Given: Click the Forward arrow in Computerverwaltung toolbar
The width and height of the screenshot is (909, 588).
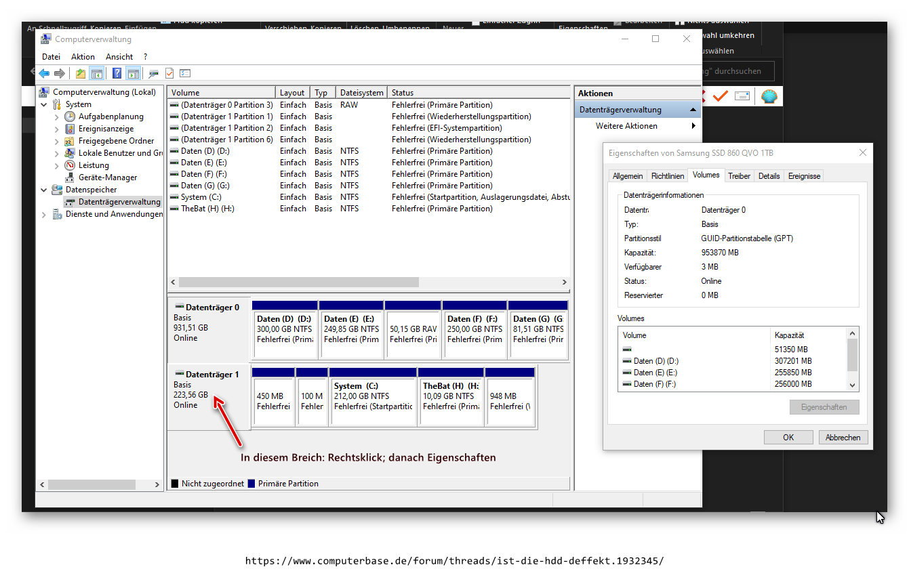Looking at the screenshot, I should (x=60, y=73).
